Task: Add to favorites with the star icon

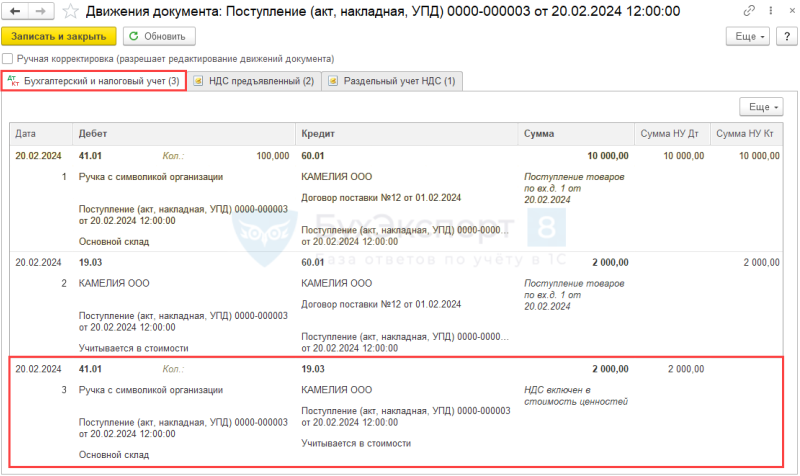Action: click(70, 11)
